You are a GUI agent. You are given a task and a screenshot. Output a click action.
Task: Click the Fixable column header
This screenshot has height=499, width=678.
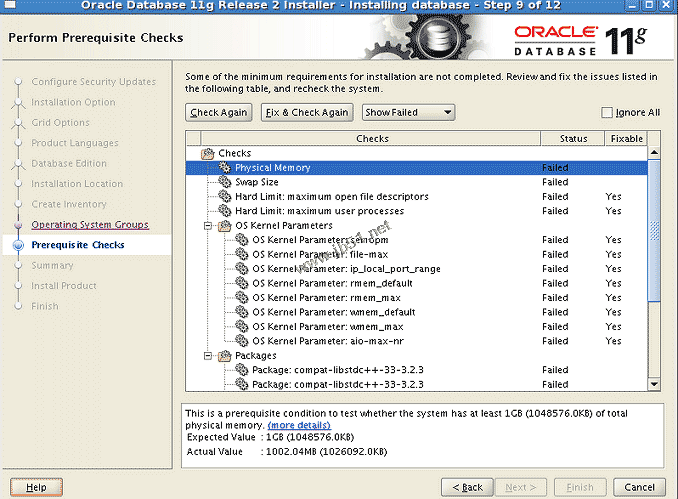coord(626,139)
